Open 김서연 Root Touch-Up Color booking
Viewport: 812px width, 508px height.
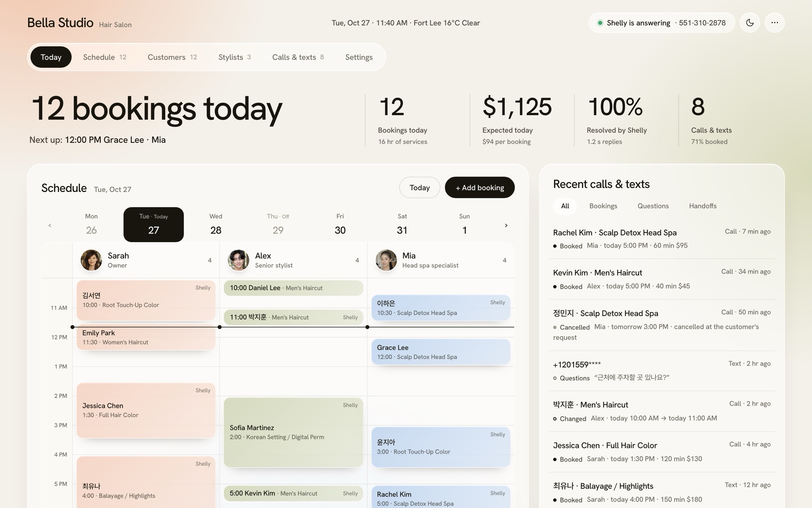tap(146, 300)
